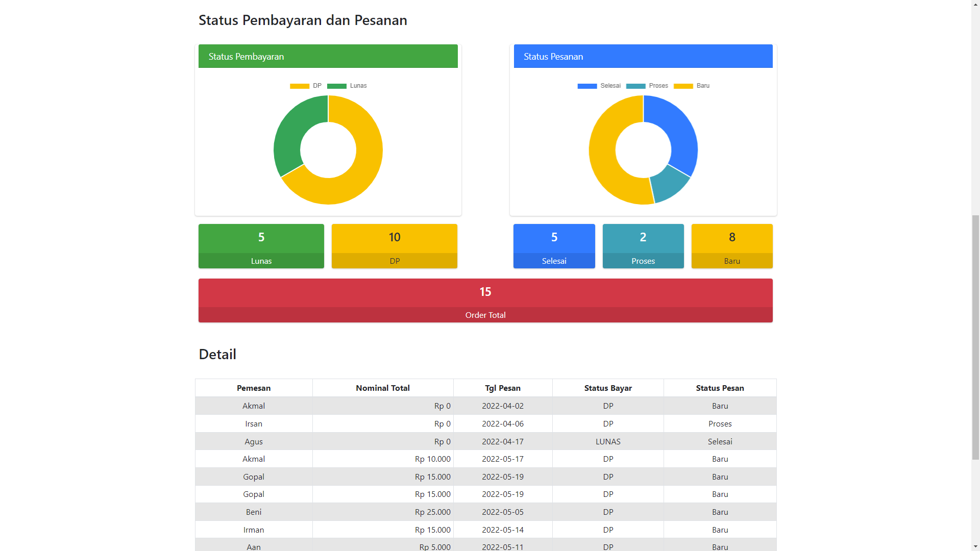Click the Selesai count card
The image size is (980, 551).
554,246
